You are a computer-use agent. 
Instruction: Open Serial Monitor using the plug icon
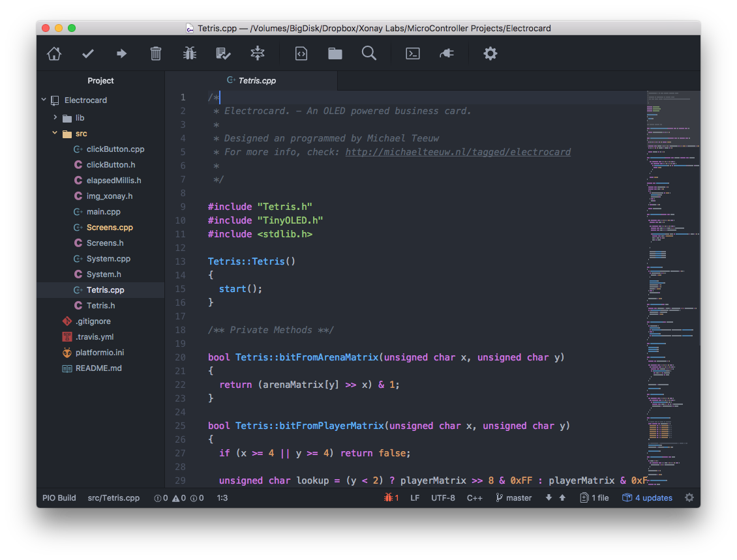[x=447, y=53]
